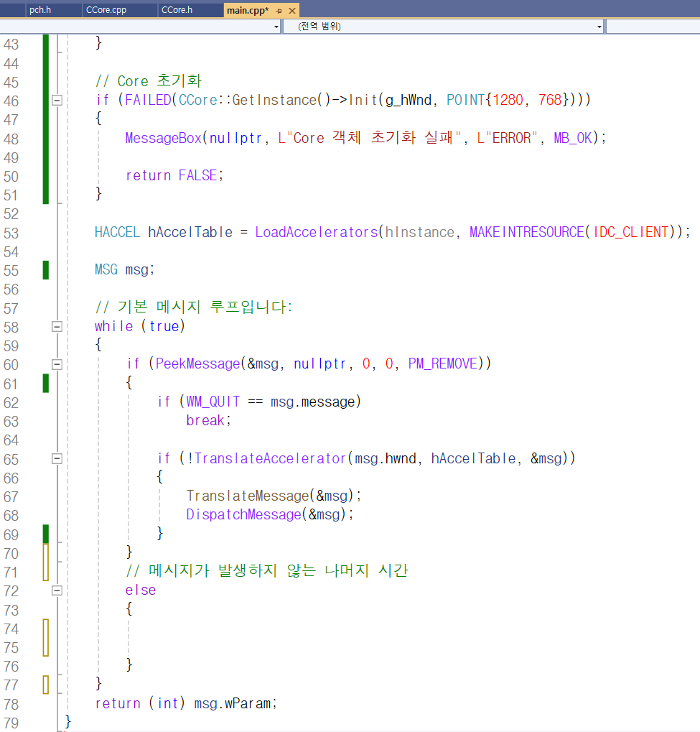The height and width of the screenshot is (732, 700).
Task: Click the empty member dropdown field on the right
Action: [653, 27]
